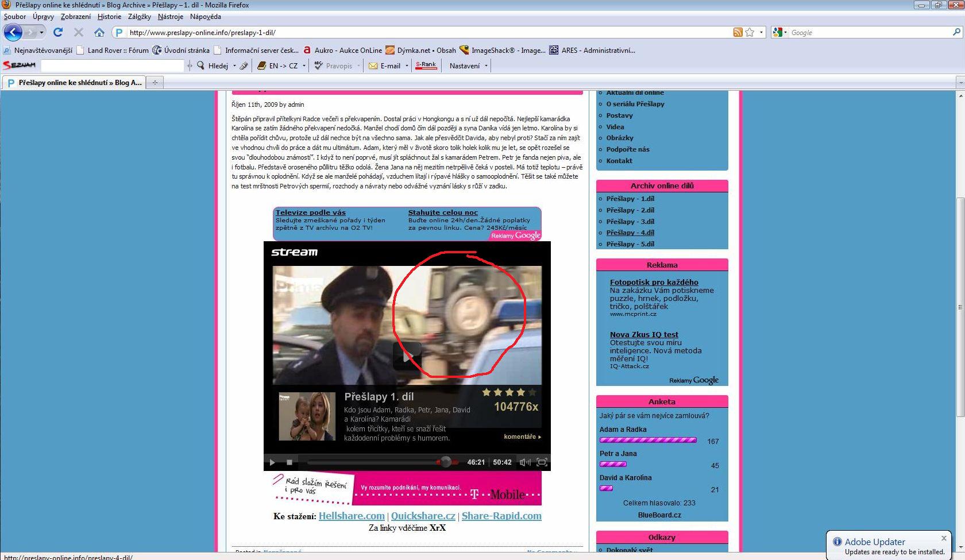Click the video seek bar knob

tap(445, 462)
